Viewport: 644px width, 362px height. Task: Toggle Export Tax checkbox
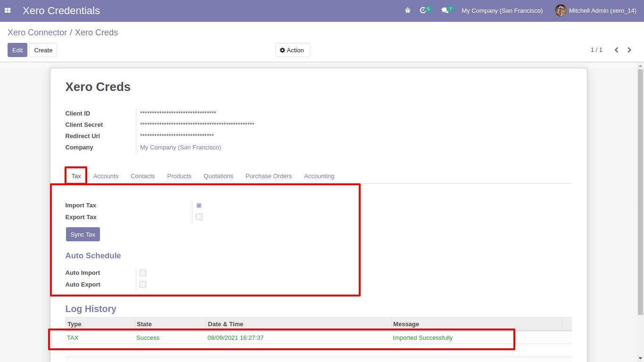pyautogui.click(x=199, y=217)
